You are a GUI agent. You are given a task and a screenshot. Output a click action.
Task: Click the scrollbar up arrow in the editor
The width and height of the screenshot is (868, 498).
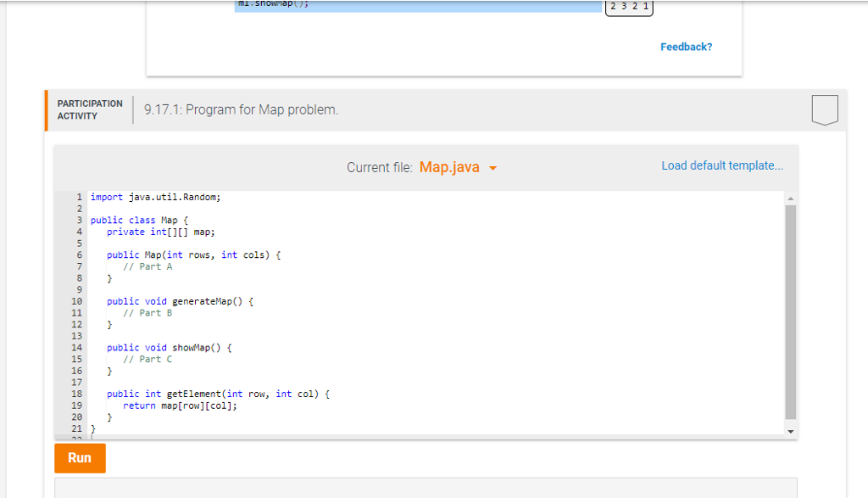click(x=791, y=197)
